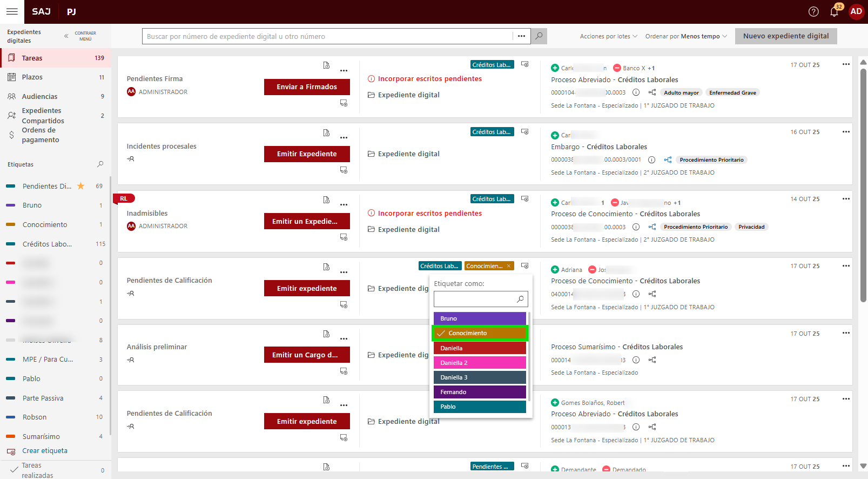
Task: Open the Plazos sidebar item
Action: pyautogui.click(x=32, y=77)
